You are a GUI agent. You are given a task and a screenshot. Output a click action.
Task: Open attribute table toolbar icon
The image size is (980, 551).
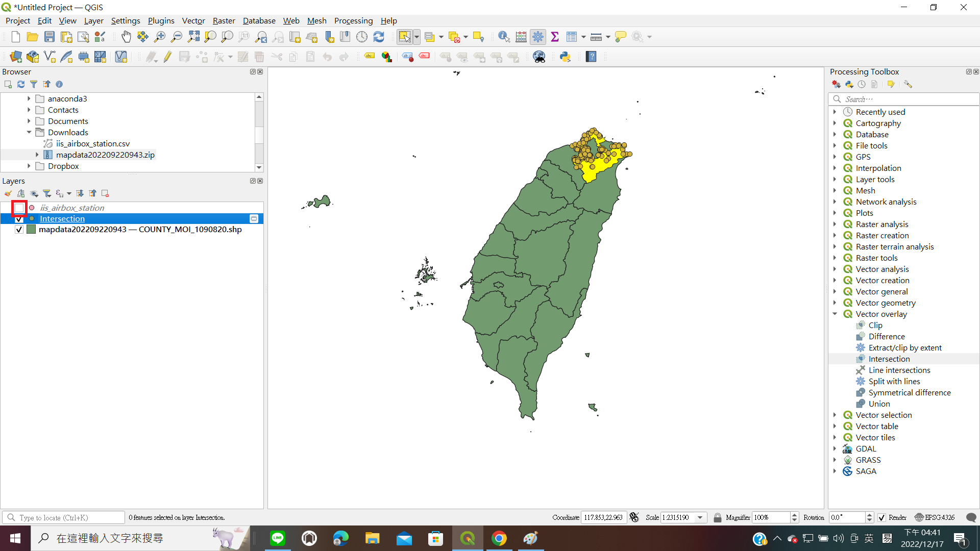pyautogui.click(x=572, y=37)
